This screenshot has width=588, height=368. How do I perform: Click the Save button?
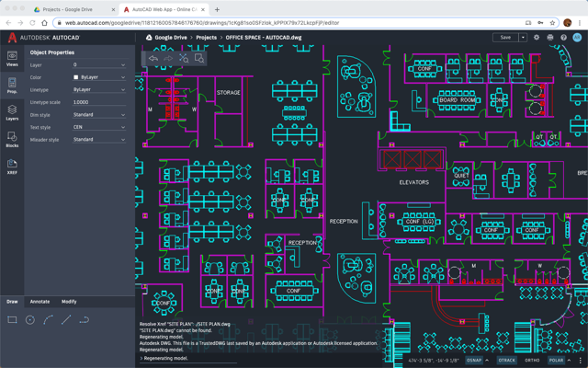(505, 38)
